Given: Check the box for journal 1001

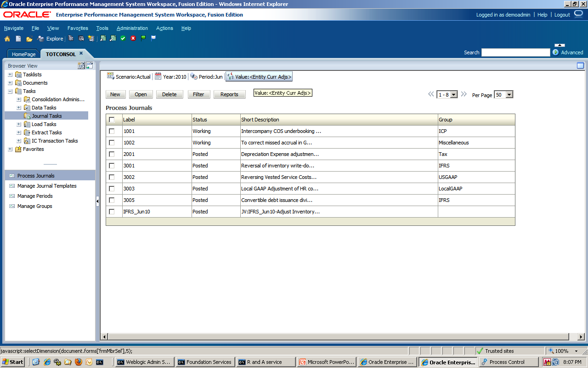Looking at the screenshot, I should [x=112, y=131].
